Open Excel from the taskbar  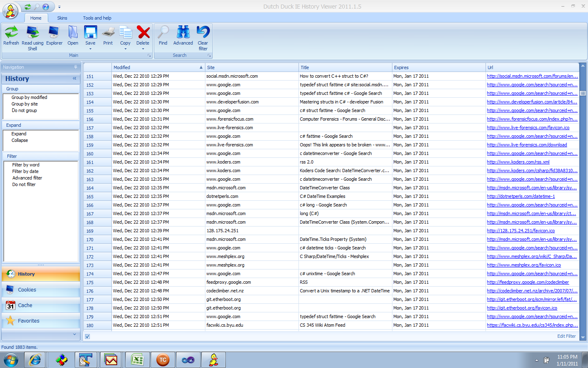tap(138, 360)
